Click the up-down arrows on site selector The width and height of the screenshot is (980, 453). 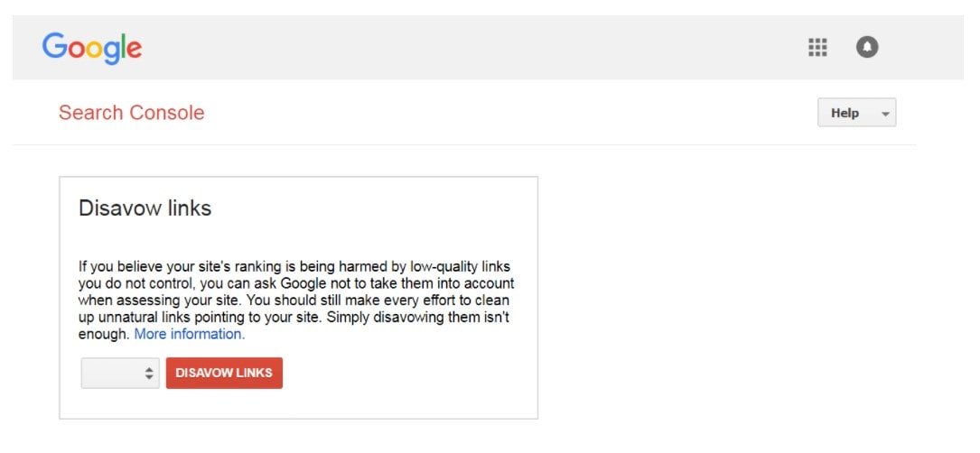pos(149,374)
